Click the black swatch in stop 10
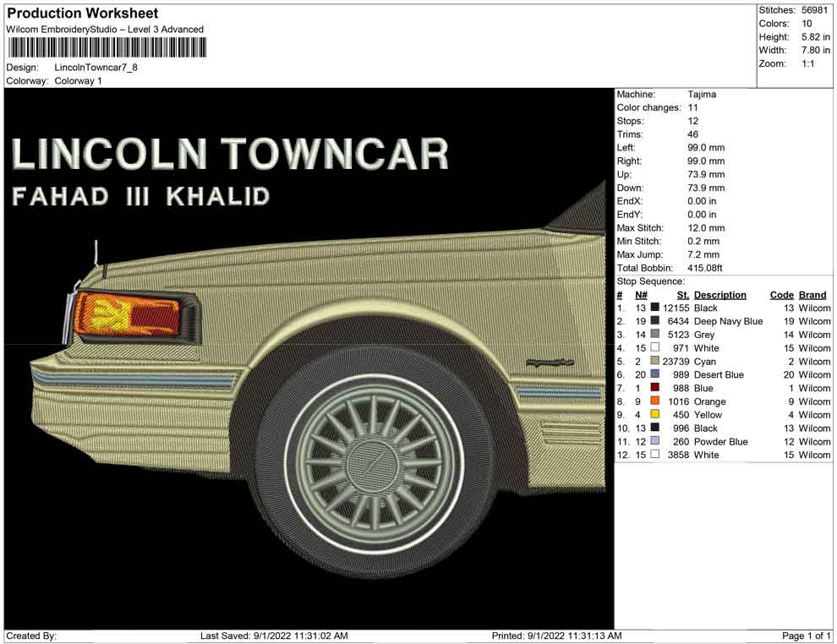 655,428
